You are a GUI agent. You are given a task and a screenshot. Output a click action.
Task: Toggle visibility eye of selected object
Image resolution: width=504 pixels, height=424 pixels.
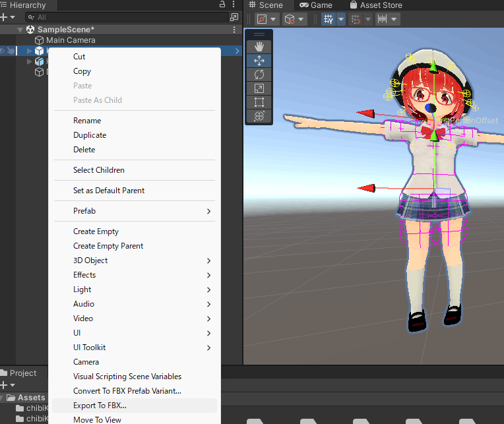pyautogui.click(x=1, y=51)
